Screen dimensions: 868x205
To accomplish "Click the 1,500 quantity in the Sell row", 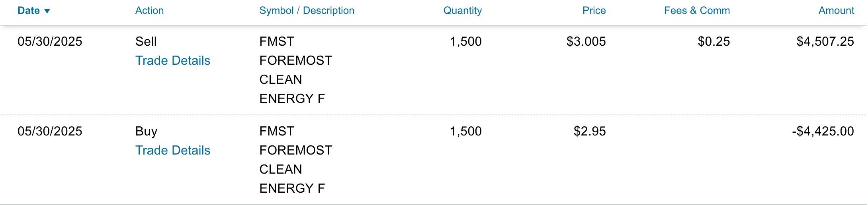I will pyautogui.click(x=465, y=41).
